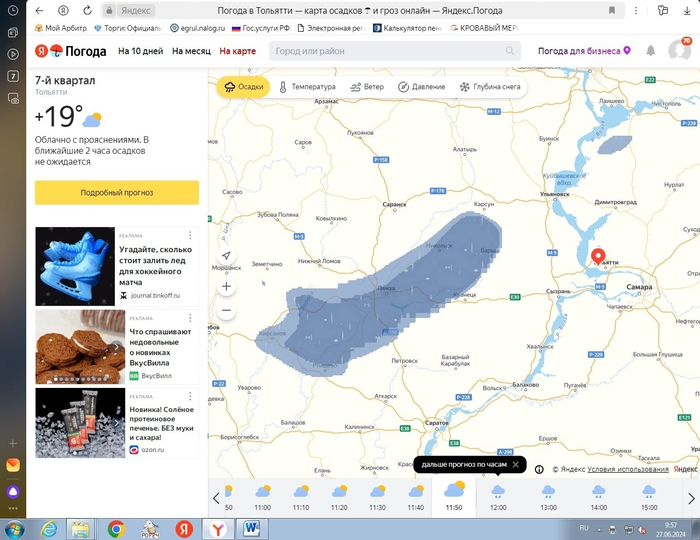This screenshot has height=540, width=700.
Task: Launch Alice assistant purple icon in sidebar
Action: pos(13,492)
